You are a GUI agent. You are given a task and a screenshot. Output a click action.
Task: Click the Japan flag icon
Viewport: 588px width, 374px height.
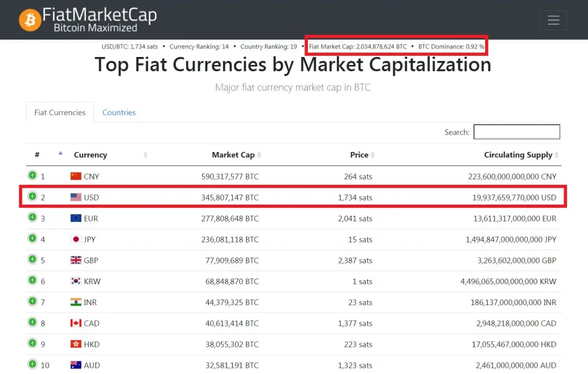point(76,239)
